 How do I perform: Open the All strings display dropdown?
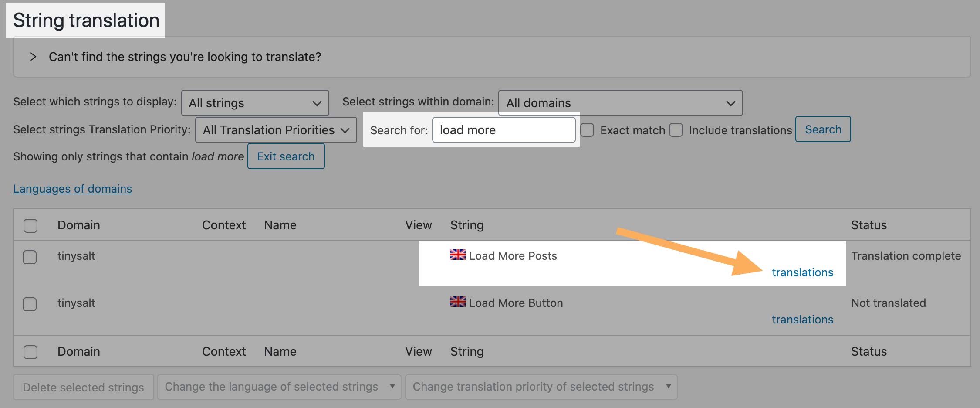[x=255, y=103]
